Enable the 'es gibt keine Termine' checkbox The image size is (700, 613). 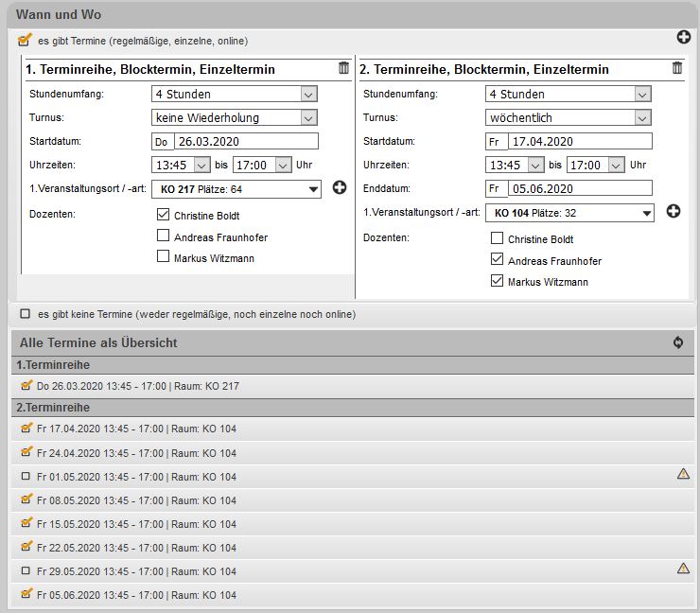pos(26,314)
